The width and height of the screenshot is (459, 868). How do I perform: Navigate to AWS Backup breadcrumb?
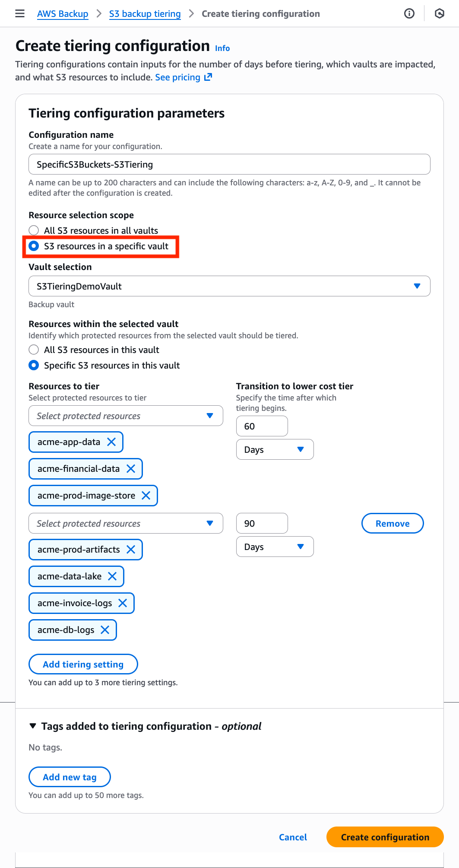(x=62, y=13)
